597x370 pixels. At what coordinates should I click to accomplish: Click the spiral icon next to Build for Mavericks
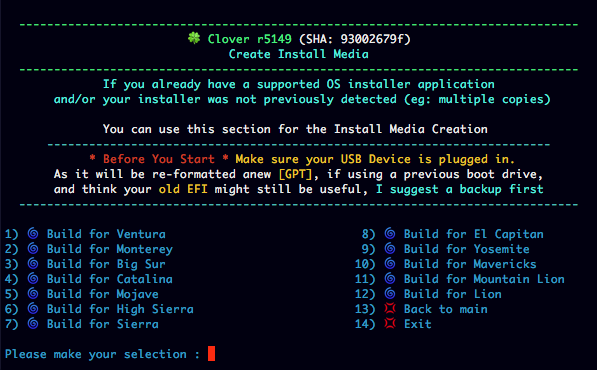click(x=390, y=263)
